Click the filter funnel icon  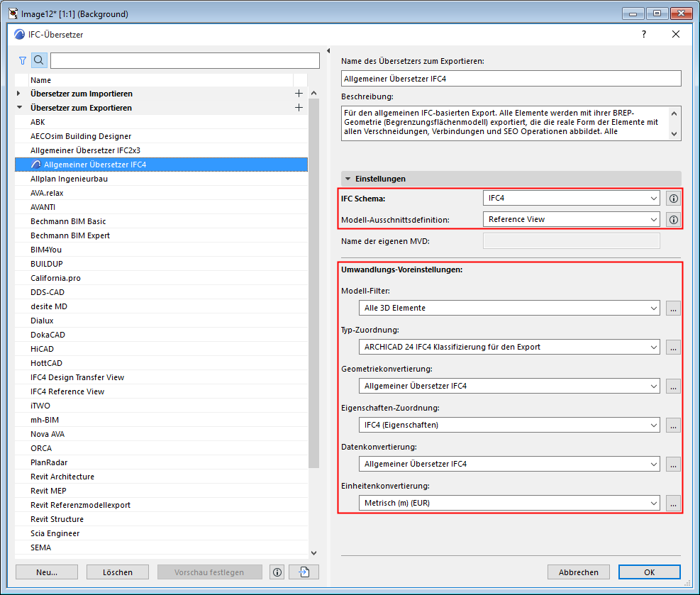22,61
